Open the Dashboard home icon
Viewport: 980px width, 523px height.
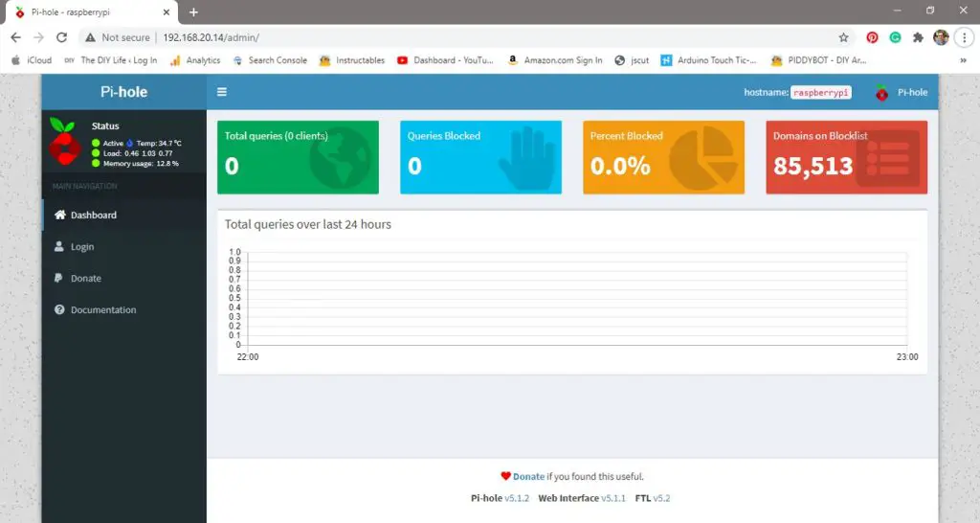tap(59, 216)
